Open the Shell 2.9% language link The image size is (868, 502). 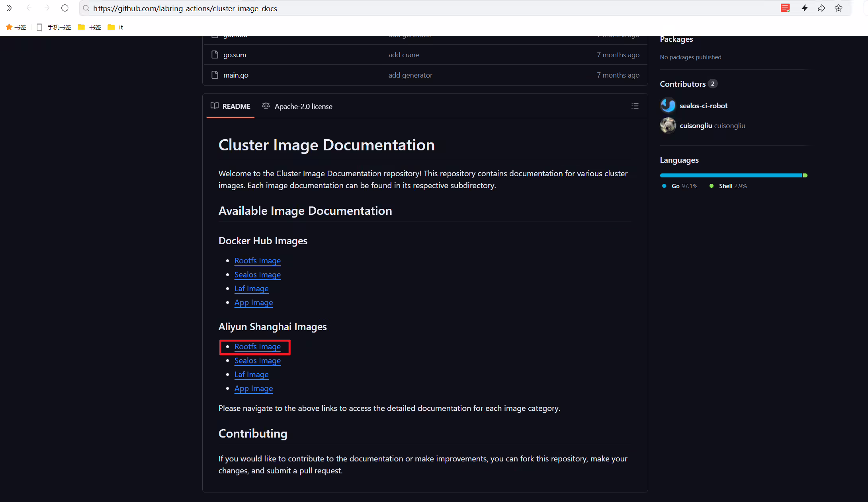728,186
